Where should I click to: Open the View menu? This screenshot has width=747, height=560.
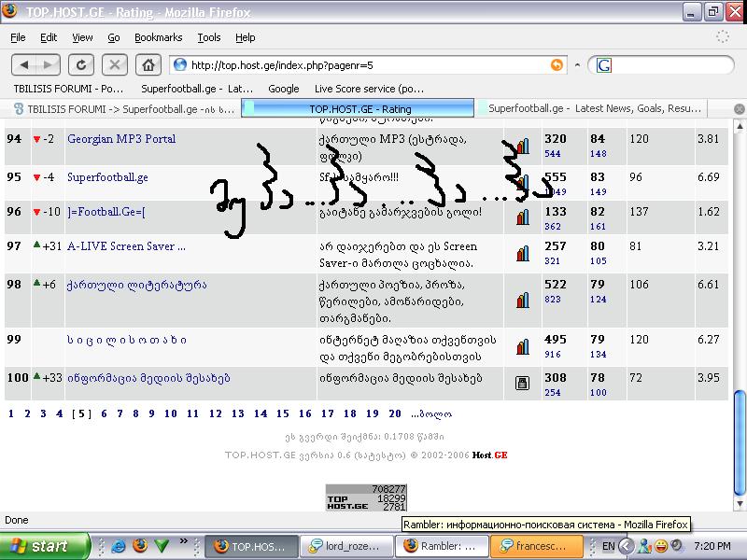point(82,37)
